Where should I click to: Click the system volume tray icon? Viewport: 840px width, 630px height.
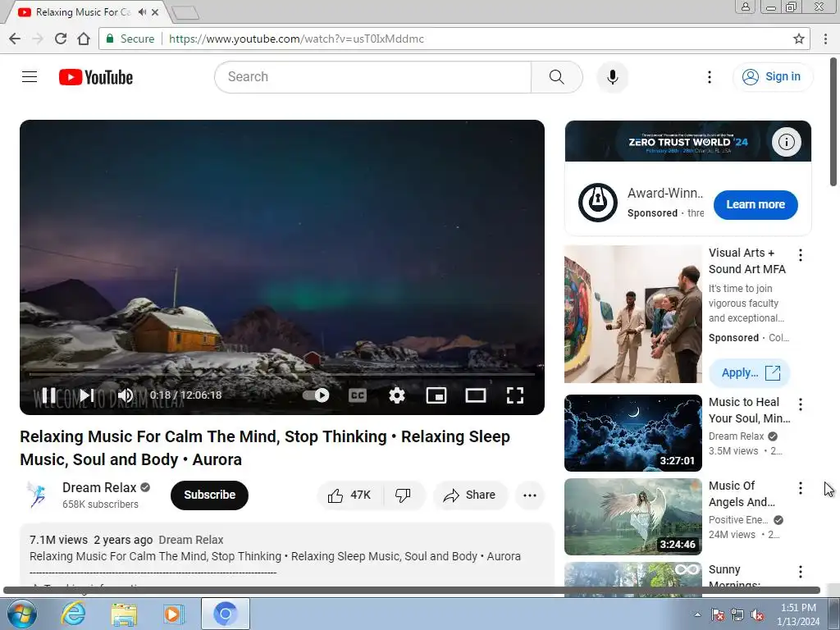(x=757, y=614)
